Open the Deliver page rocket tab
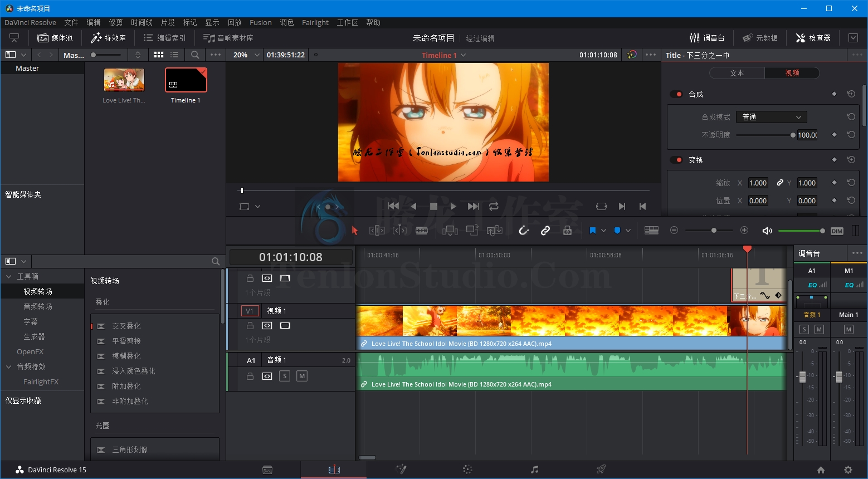Screen dimensions: 868x479 pyautogui.click(x=601, y=470)
